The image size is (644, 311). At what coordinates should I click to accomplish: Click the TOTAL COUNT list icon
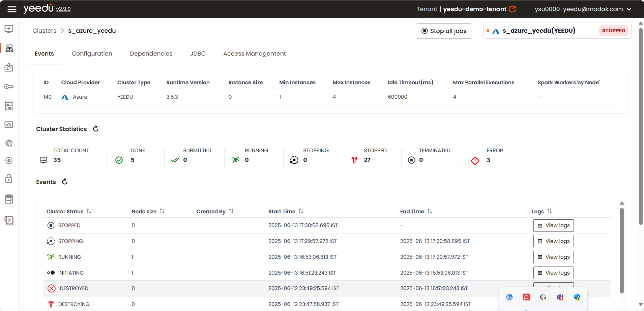[43, 160]
